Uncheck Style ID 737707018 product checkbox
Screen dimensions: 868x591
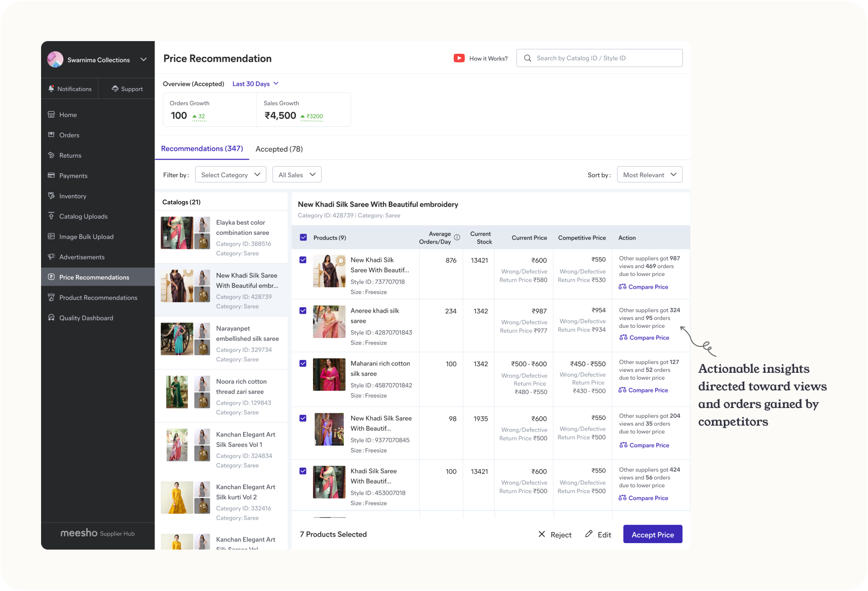pyautogui.click(x=303, y=260)
